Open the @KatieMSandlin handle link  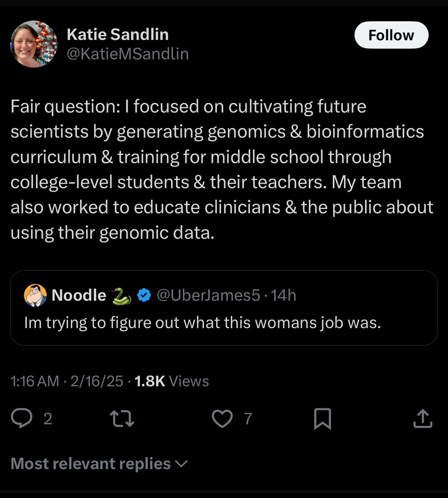pos(127,54)
